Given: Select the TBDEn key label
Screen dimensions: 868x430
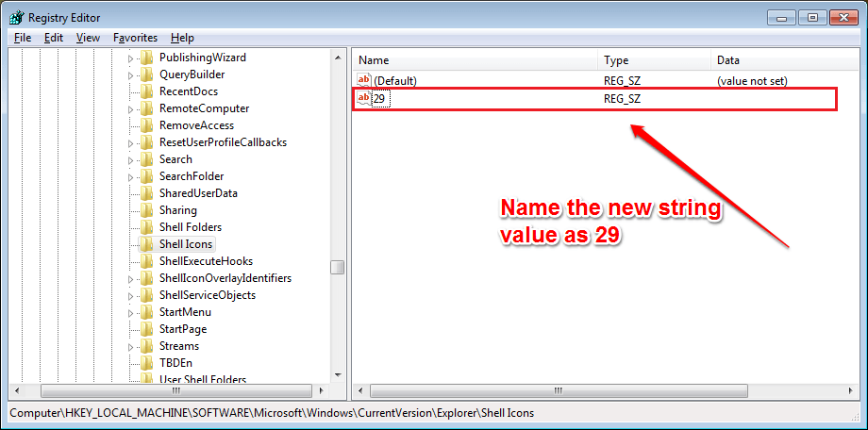Looking at the screenshot, I should click(x=175, y=363).
